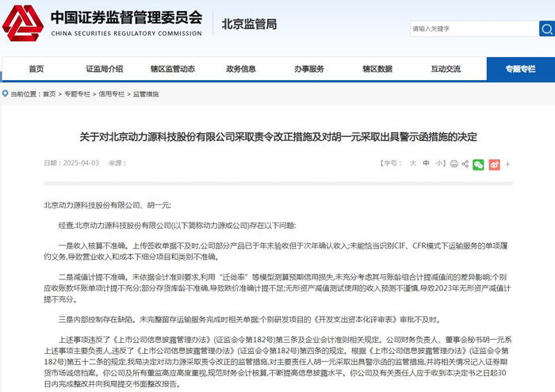The height and width of the screenshot is (392, 555).
Task: Open the 办事服务 navigation tab
Action: pyautogui.click(x=309, y=69)
